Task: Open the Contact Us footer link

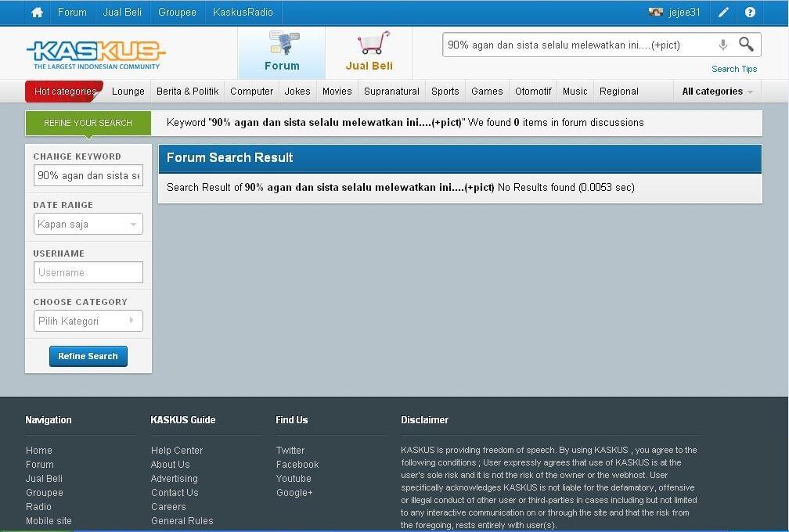Action: click(175, 493)
